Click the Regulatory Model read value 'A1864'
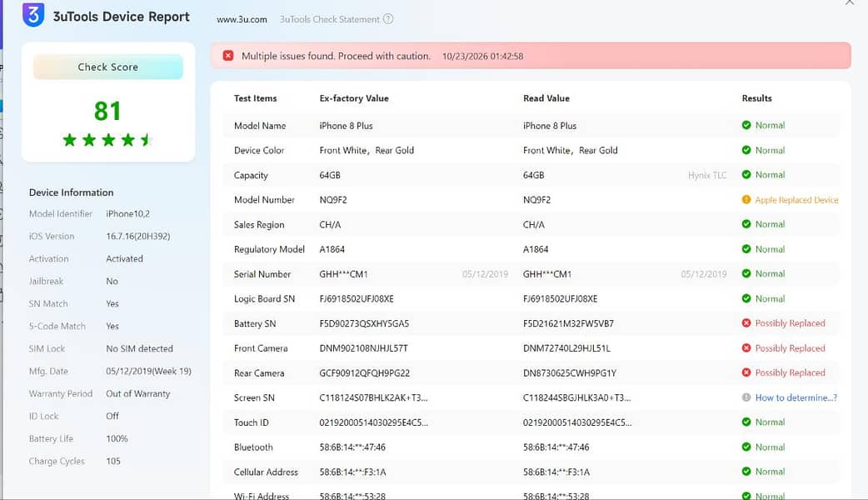The image size is (868, 500). click(536, 249)
